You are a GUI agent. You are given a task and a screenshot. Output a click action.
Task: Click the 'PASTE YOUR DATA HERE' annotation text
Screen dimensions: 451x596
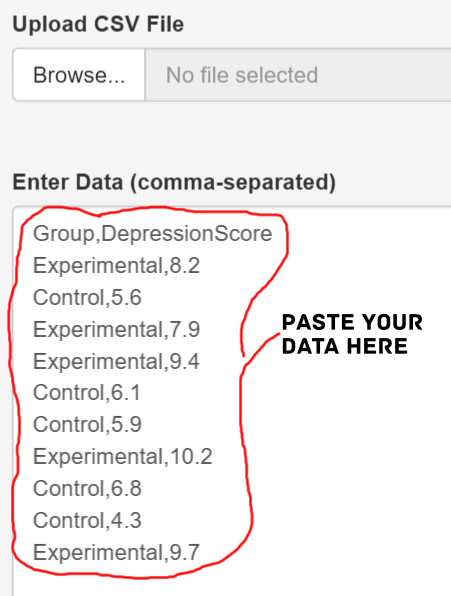pos(352,334)
